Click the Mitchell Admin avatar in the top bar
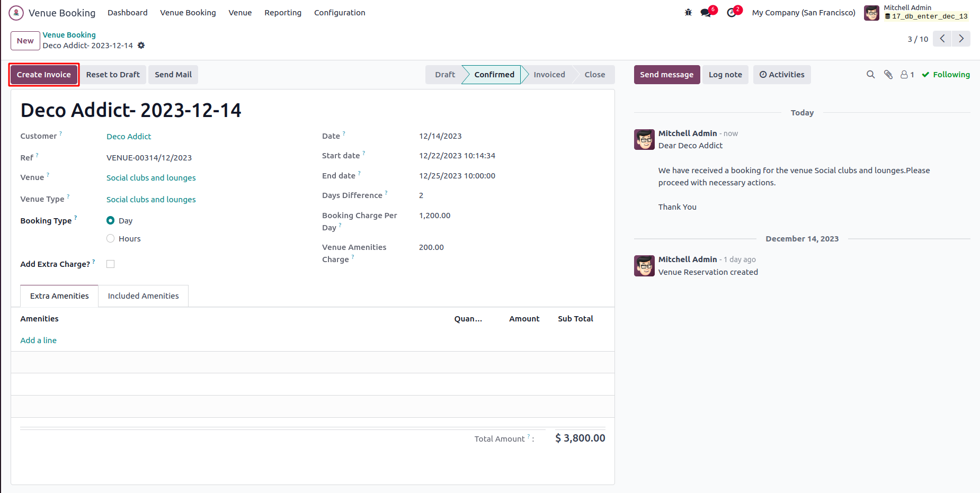The height and width of the screenshot is (493, 980). click(x=871, y=13)
